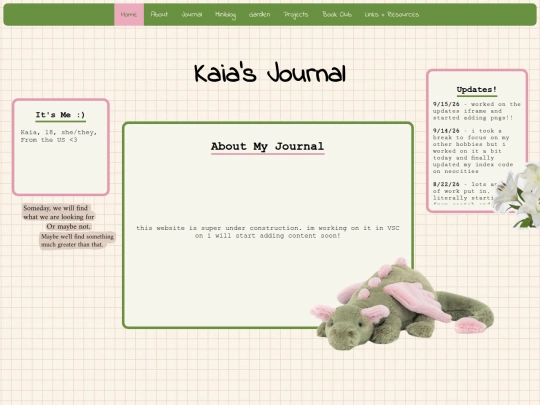Visit the Miniblog page
540x405 pixels.
click(226, 15)
